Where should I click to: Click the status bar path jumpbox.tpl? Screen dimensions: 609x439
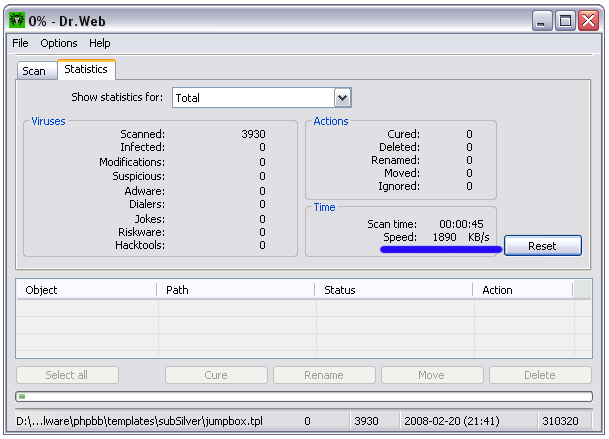(139, 421)
